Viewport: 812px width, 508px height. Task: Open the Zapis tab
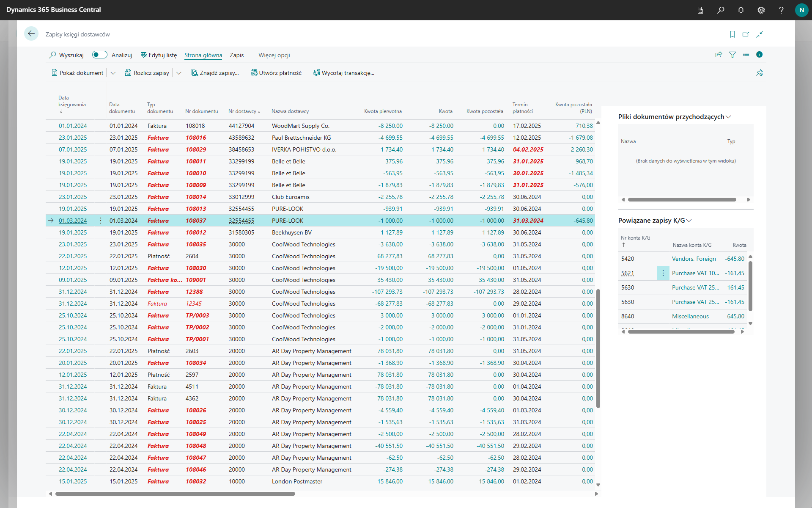[237, 55]
